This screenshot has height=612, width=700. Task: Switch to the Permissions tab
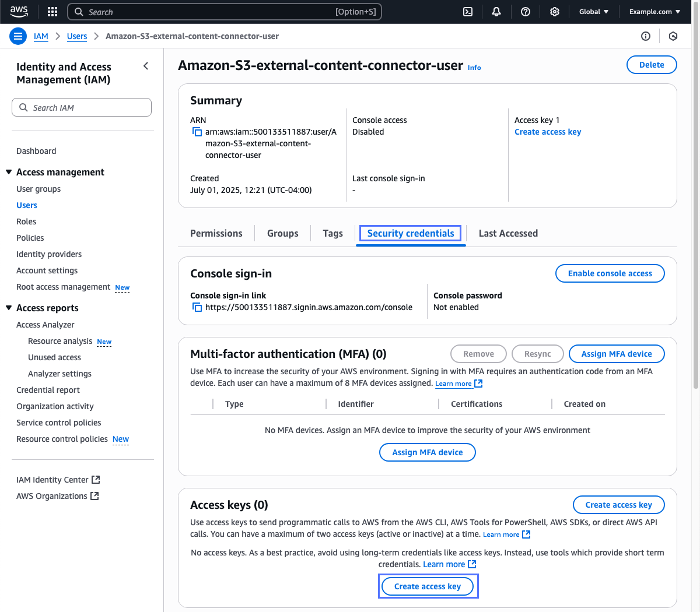pos(216,233)
